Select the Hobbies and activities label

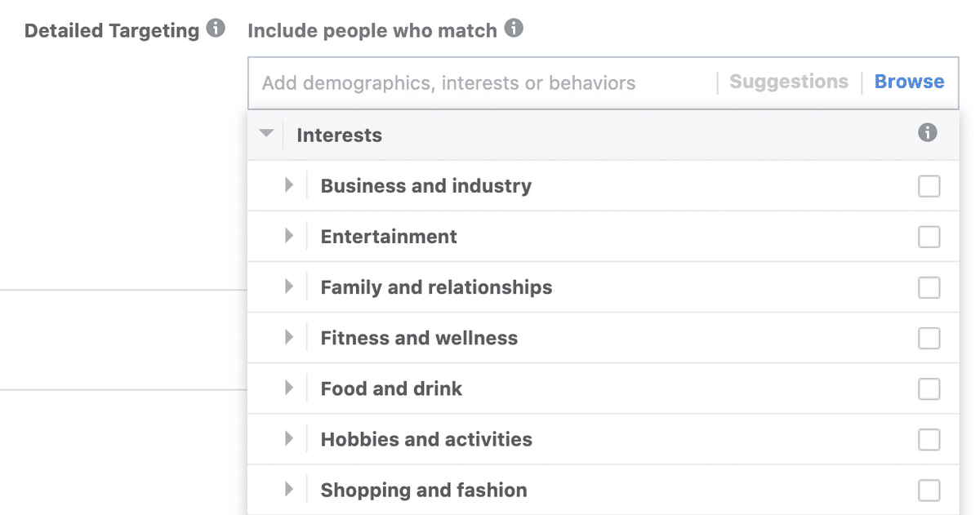[426, 439]
